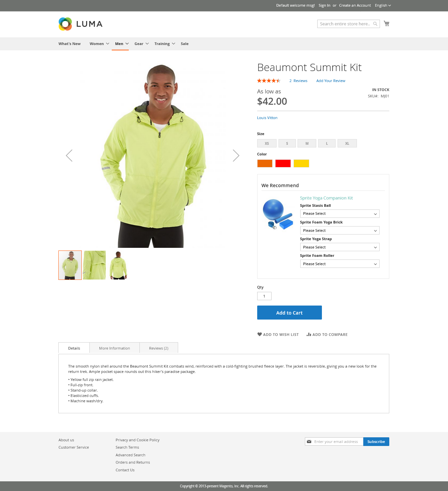448x491 pixels.
Task: Select size XL option
Action: (347, 143)
